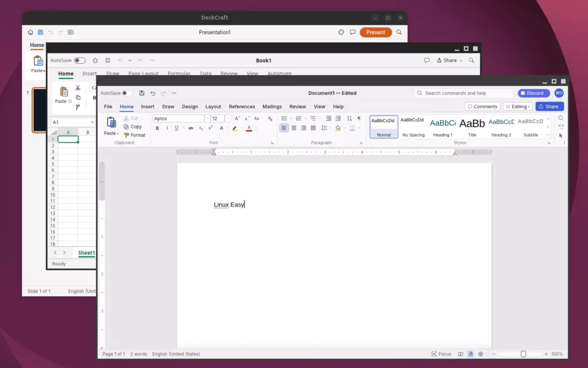Switch to the Design tab
This screenshot has width=588, height=368.
pos(189,107)
